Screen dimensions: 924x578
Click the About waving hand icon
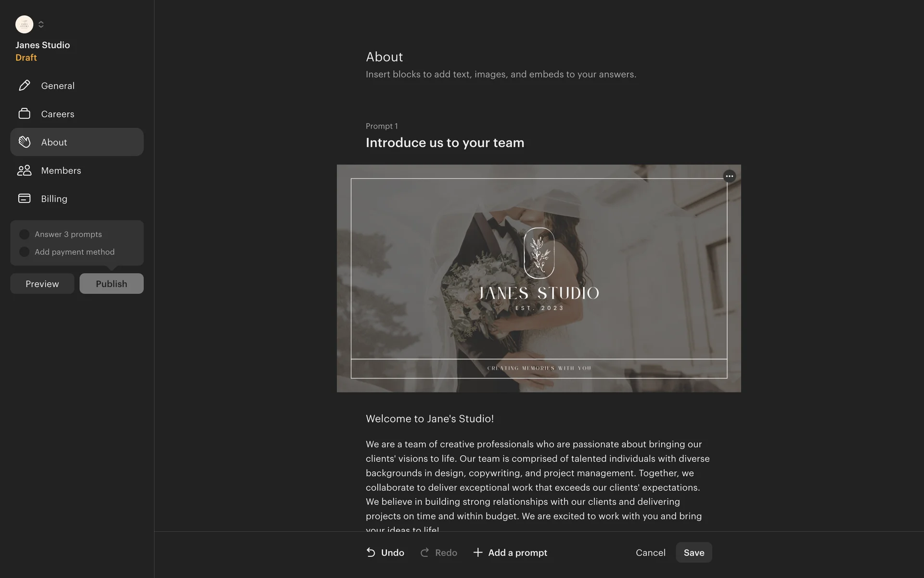(24, 142)
